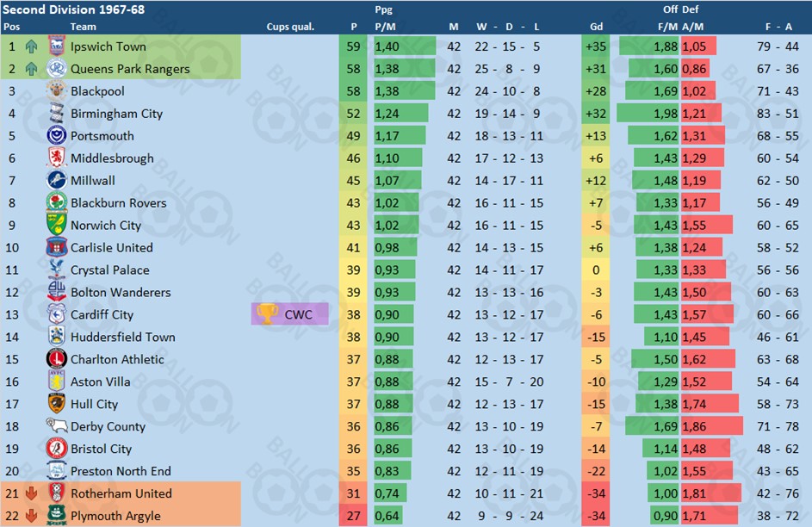The height and width of the screenshot is (527, 812).
Task: Click Plymouth Argyle red points cell 27
Action: [x=353, y=516]
